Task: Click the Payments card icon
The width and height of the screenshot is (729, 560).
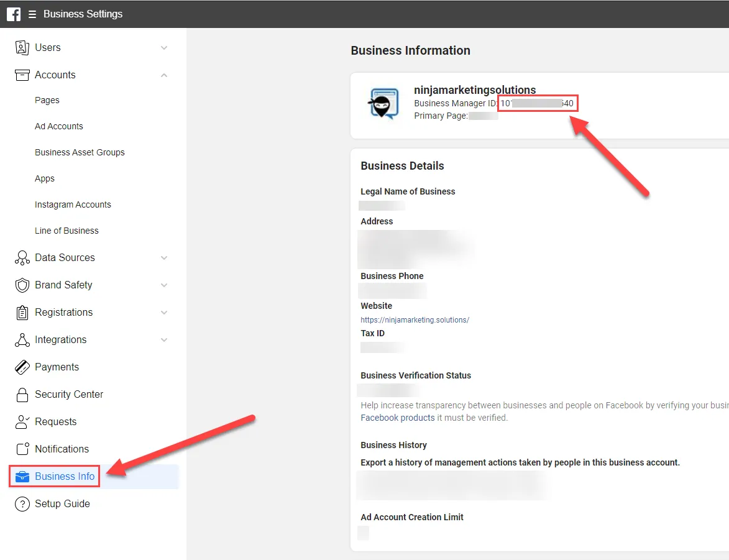Action: click(x=22, y=367)
